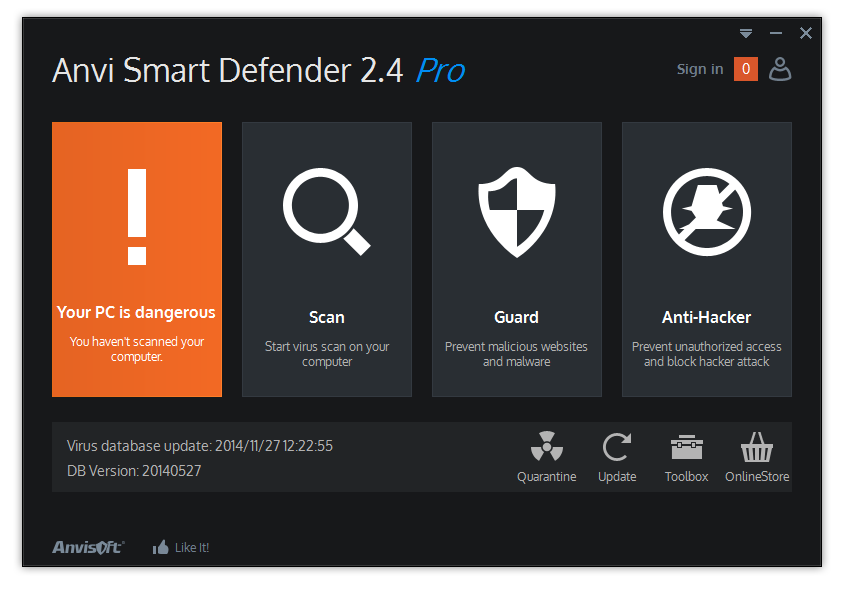
Task: Open the OnlineStore basket
Action: (757, 457)
